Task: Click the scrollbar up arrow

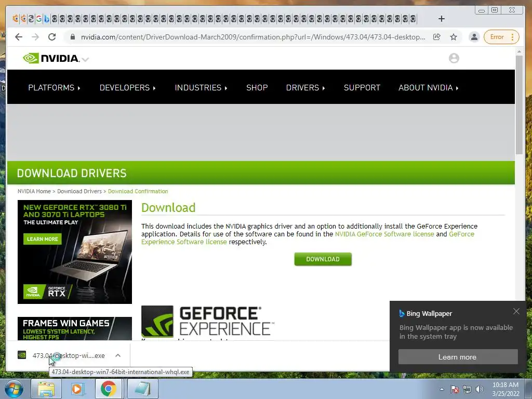Action: coord(519,52)
